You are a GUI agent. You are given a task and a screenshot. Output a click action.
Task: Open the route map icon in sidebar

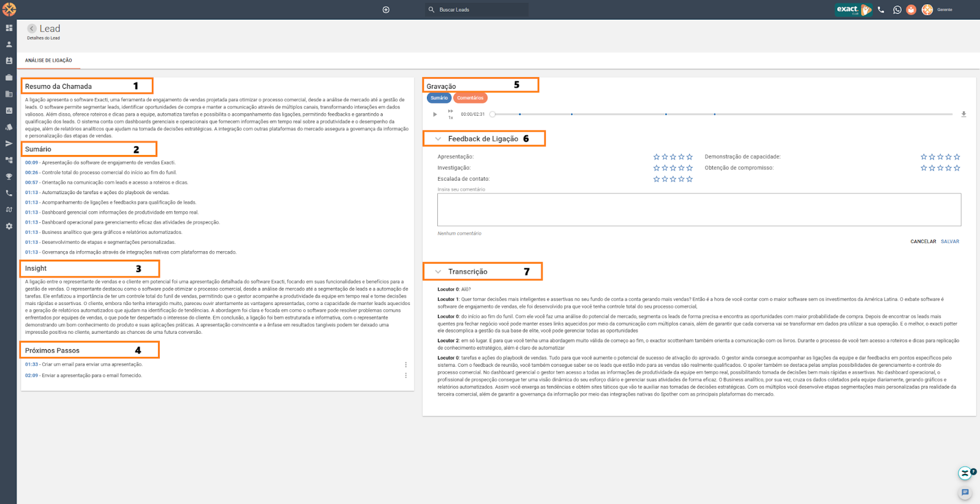[x=9, y=209]
